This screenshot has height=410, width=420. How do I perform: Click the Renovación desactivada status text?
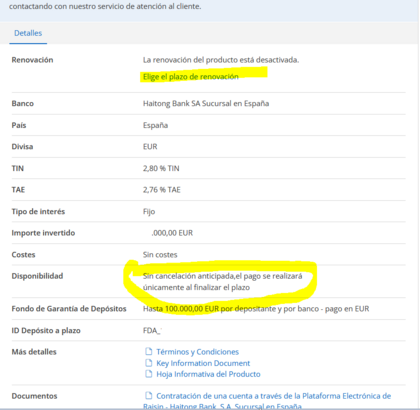(x=221, y=60)
